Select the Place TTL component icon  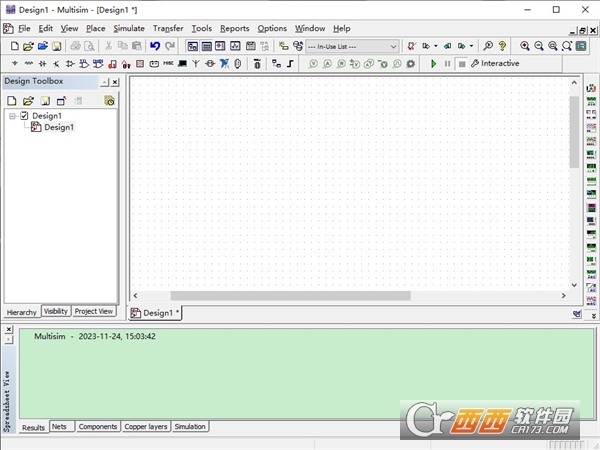[x=84, y=64]
